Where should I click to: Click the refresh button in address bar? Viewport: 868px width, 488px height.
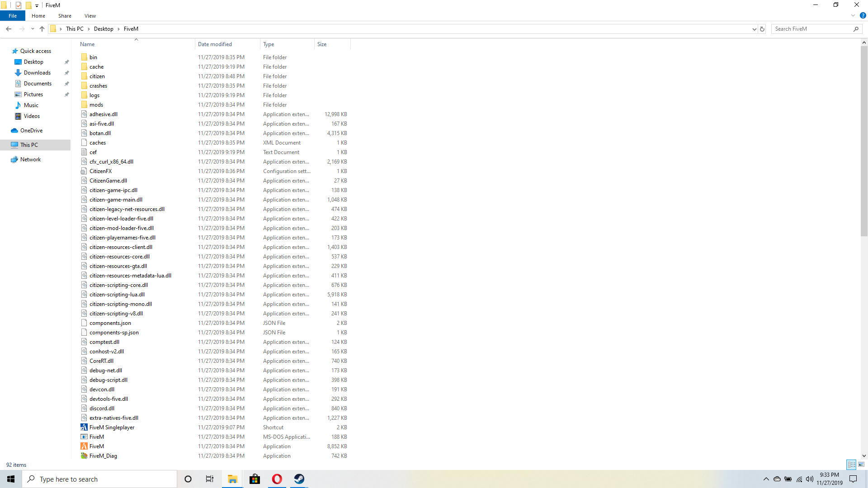click(x=762, y=29)
